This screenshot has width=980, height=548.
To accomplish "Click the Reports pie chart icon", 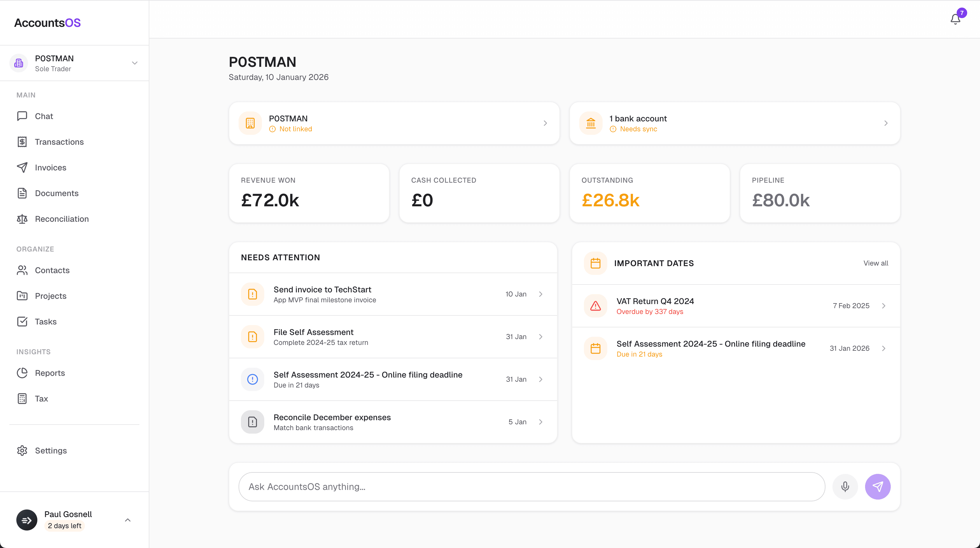I will 22,373.
